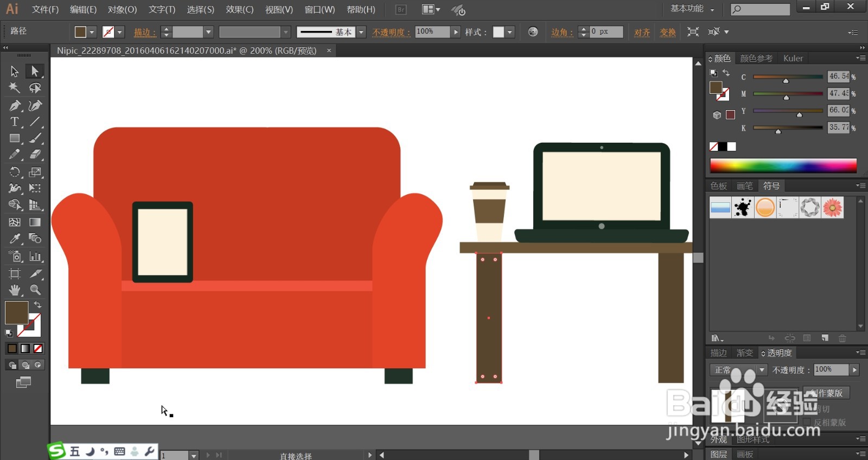Open the 效果(C) menu

point(240,9)
